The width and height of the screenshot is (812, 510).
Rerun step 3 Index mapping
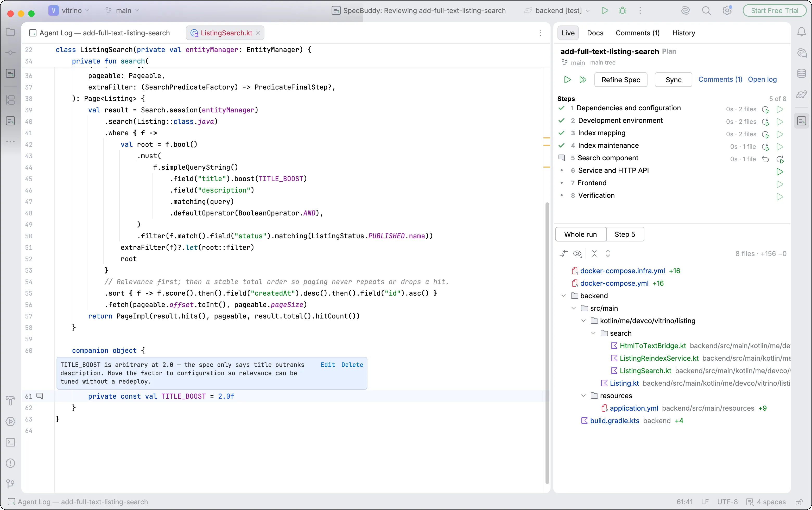[x=765, y=134]
